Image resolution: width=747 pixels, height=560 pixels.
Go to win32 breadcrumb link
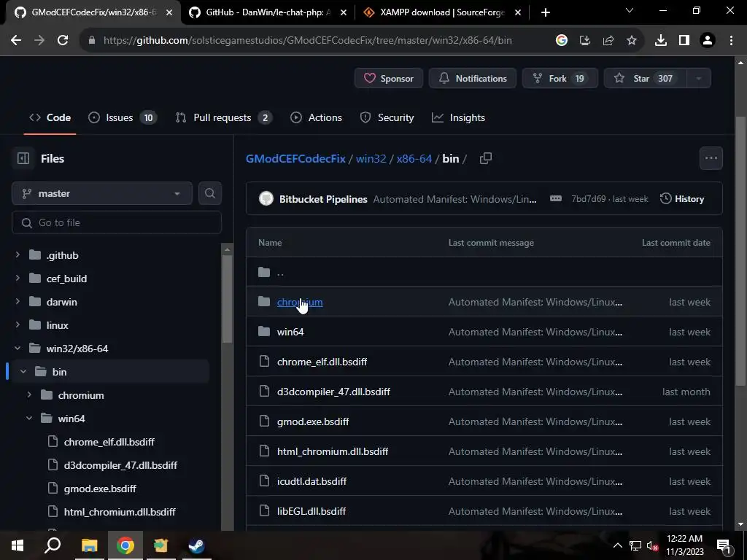371,158
